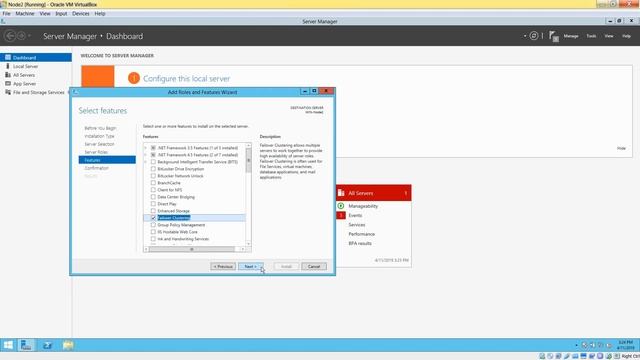640x360 pixels.
Task: Expand the .NET Framework 3.5 Features node
Action: coord(146,148)
